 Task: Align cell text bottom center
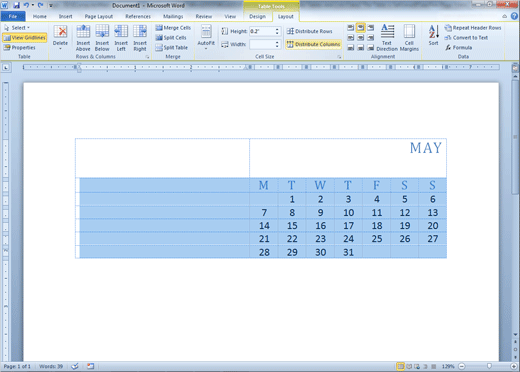(361, 48)
